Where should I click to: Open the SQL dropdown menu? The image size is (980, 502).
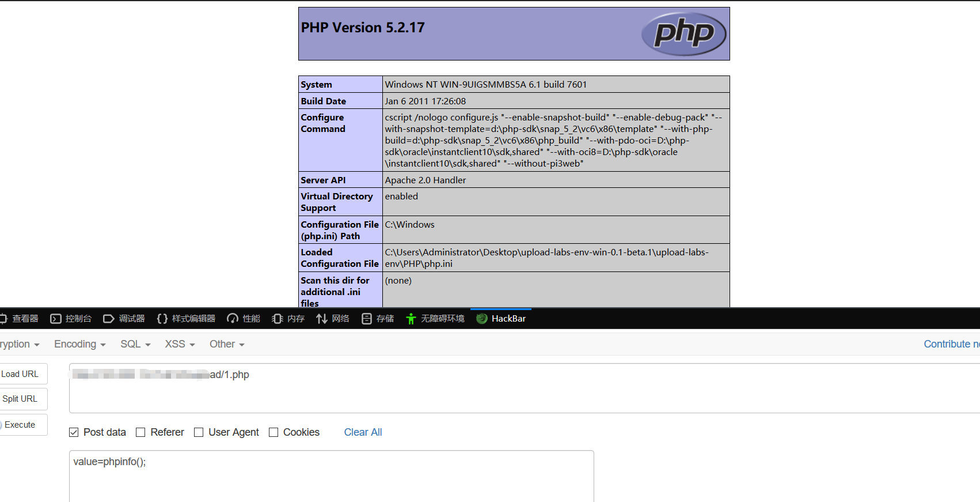[x=135, y=344]
